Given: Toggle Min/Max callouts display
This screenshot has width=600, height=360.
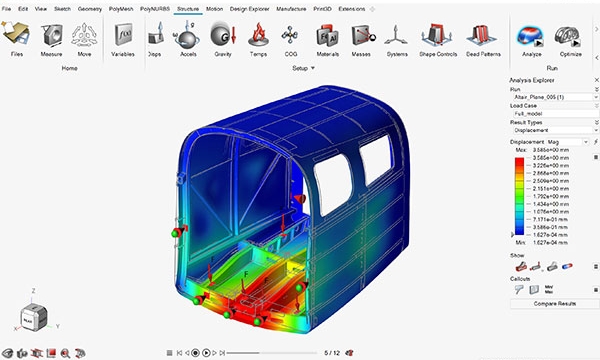Looking at the screenshot, I should pyautogui.click(x=549, y=290).
